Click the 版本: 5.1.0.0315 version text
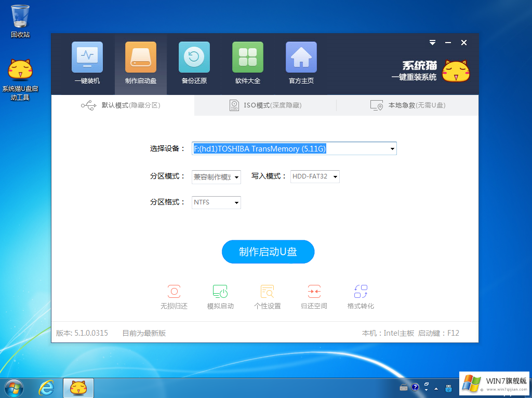This screenshot has width=532, height=398. (82, 333)
